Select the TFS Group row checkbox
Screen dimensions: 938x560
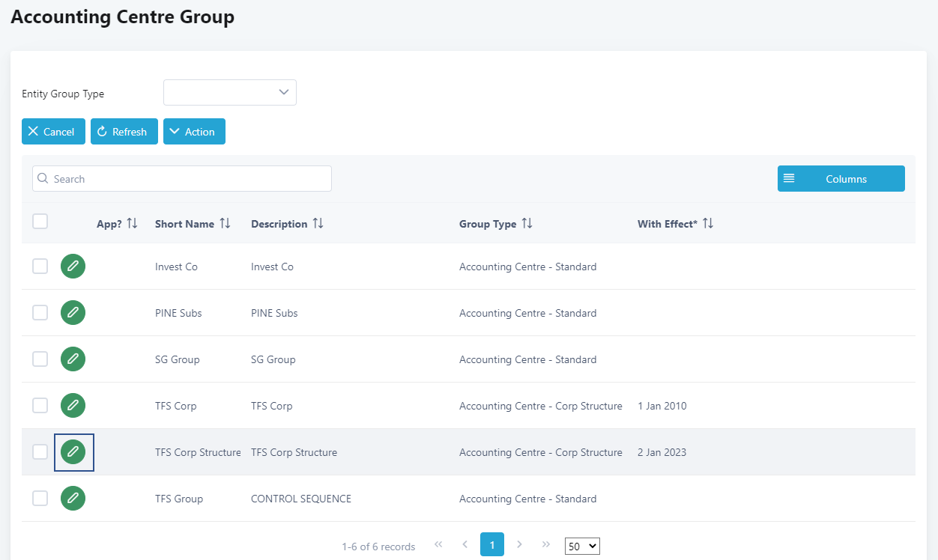point(40,499)
